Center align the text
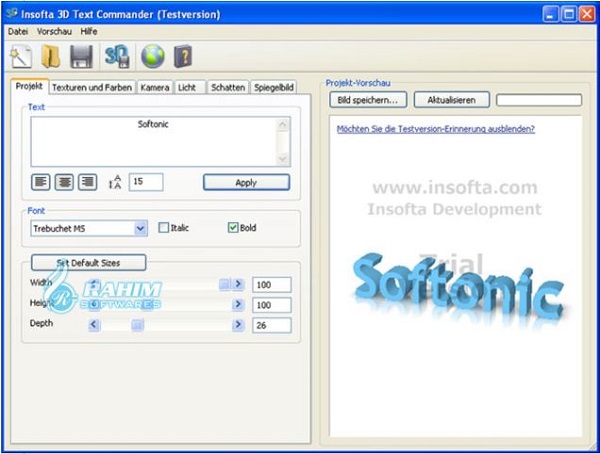This screenshot has width=600, height=454. pyautogui.click(x=64, y=182)
